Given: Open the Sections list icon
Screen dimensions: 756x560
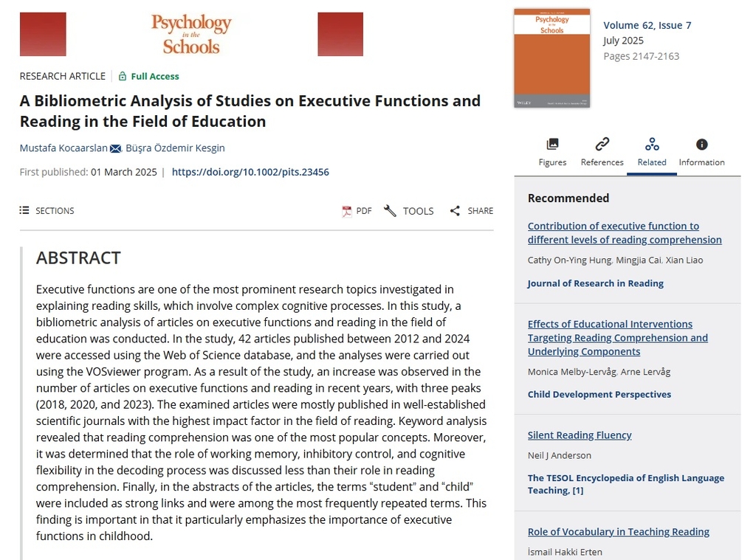Looking at the screenshot, I should click(24, 210).
